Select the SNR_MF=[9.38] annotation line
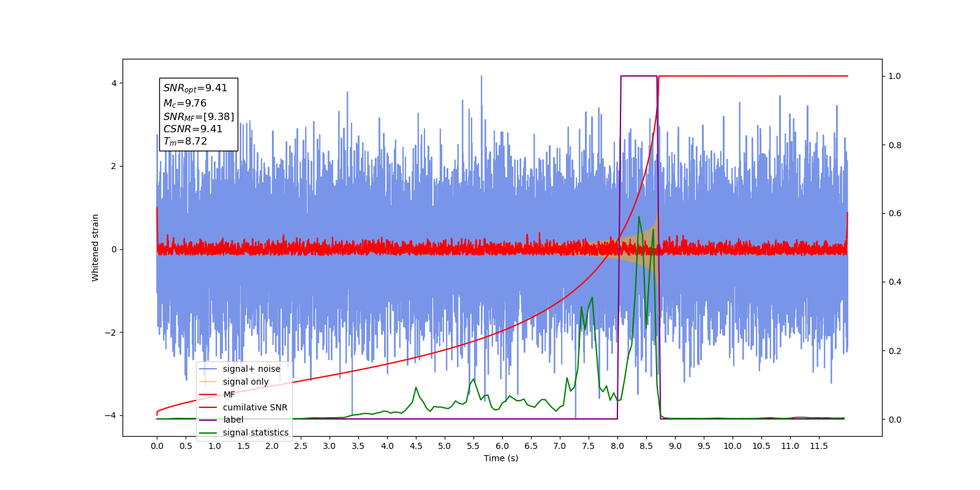980x490 pixels. [198, 116]
